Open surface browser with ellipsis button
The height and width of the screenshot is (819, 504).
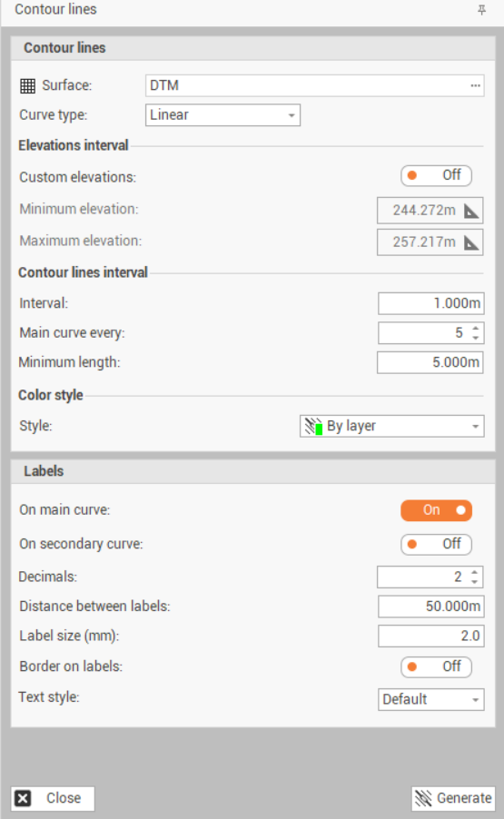coord(475,85)
